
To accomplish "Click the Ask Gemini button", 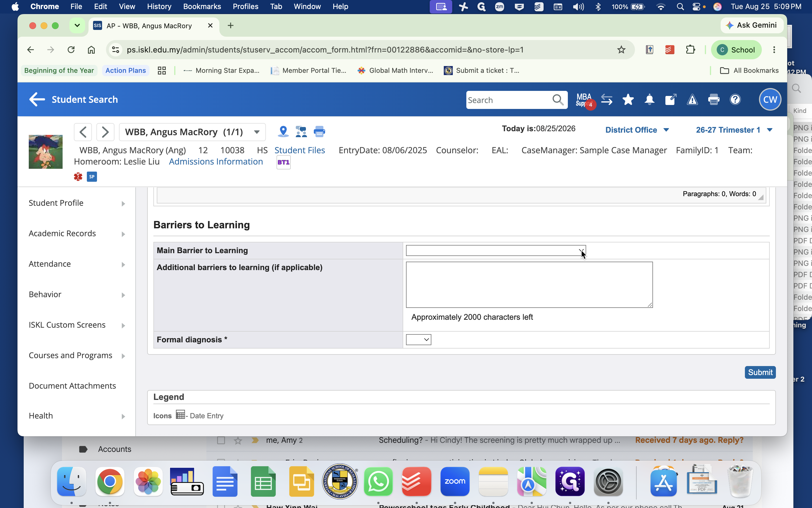I will pyautogui.click(x=752, y=25).
